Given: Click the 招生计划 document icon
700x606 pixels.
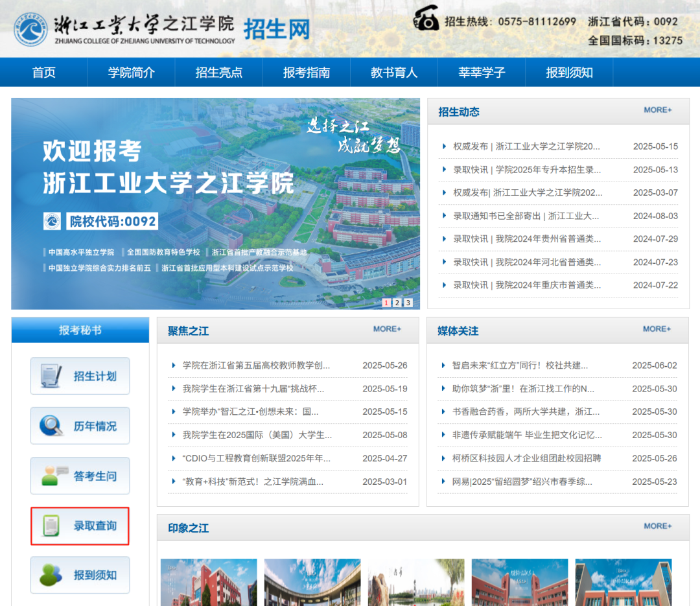Looking at the screenshot, I should click(51, 376).
